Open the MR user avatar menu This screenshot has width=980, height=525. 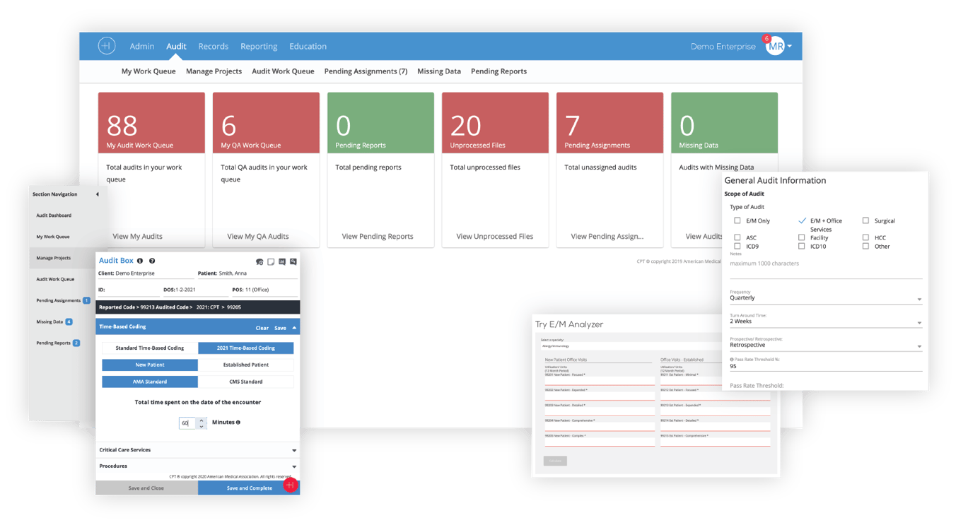pos(776,47)
